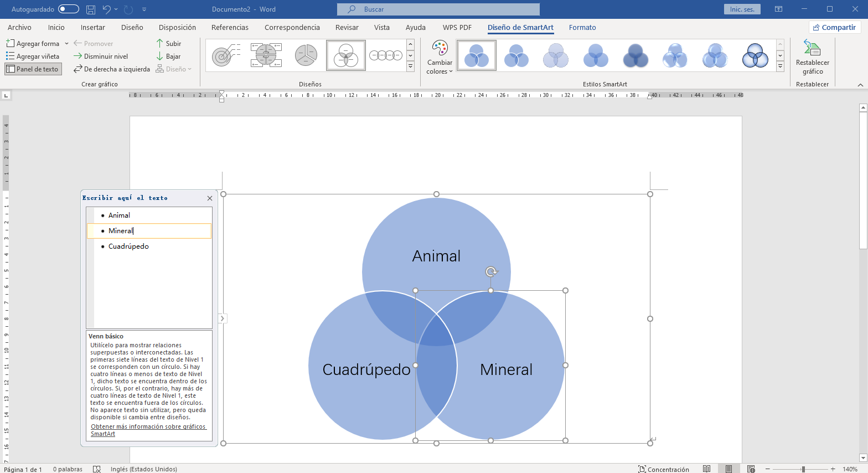The image size is (868, 473).
Task: Click the Redo icon in title bar
Action: (128, 9)
